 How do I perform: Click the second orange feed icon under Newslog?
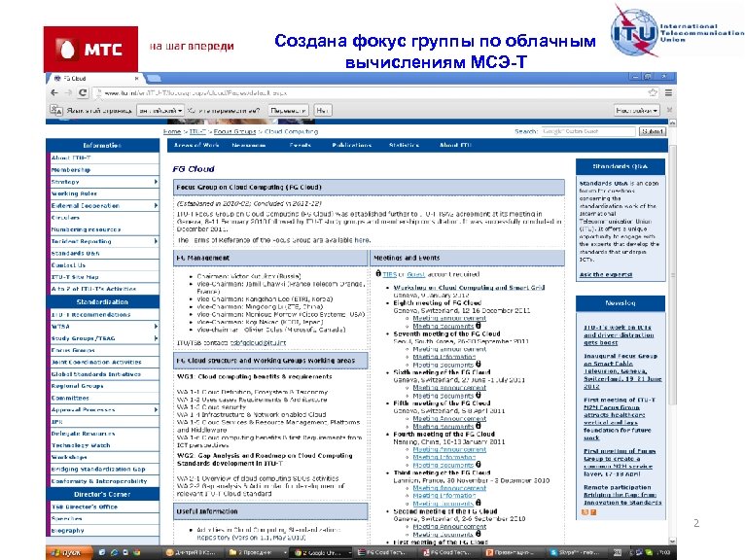pyautogui.click(x=593, y=512)
